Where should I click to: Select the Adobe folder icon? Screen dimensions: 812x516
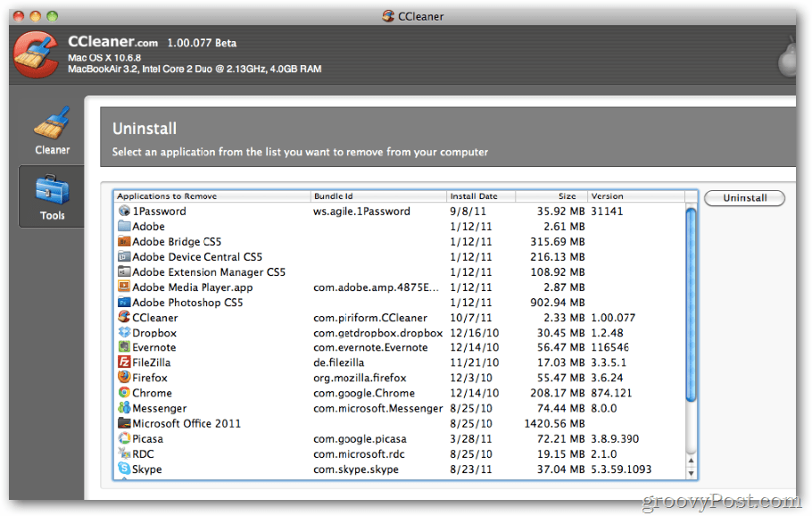point(124,226)
